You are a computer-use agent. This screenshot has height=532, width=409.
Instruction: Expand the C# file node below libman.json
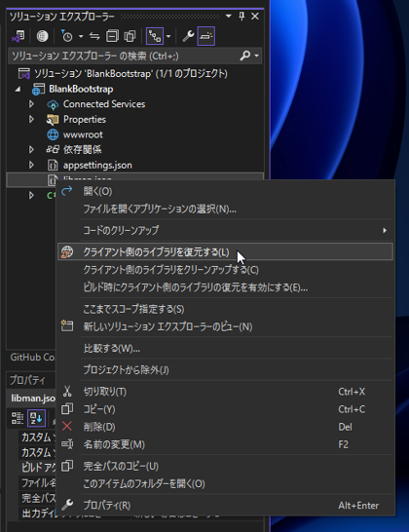tap(31, 195)
